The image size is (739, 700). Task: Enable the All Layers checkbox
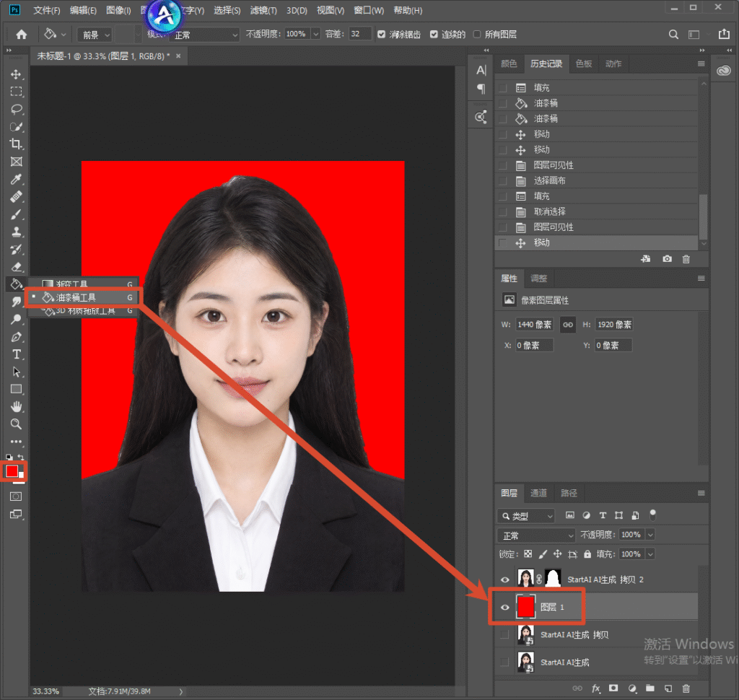click(477, 35)
